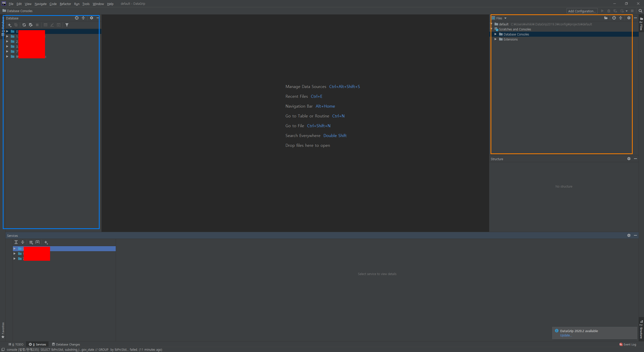Click the Add Configuration button
Screen dimensions: 644x352
582,11
